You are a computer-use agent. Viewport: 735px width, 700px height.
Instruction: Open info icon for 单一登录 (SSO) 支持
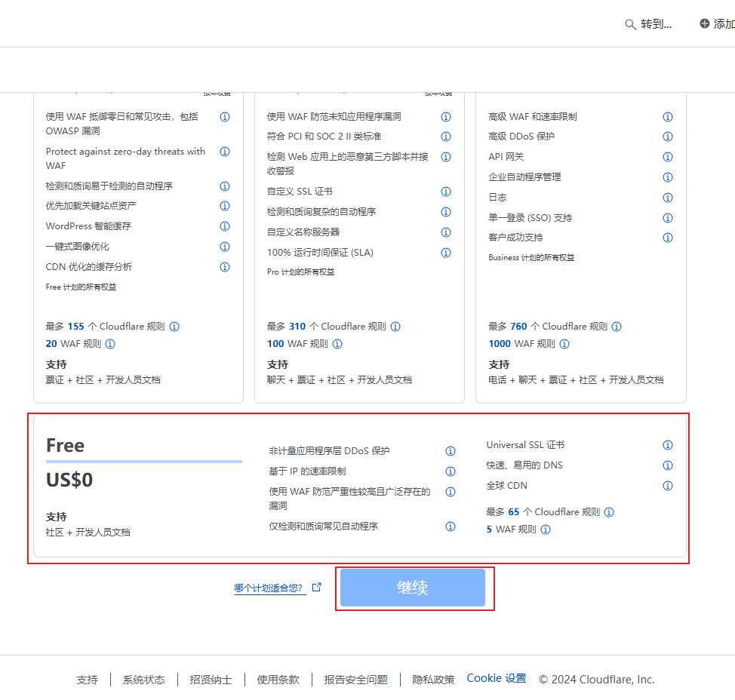coord(667,218)
